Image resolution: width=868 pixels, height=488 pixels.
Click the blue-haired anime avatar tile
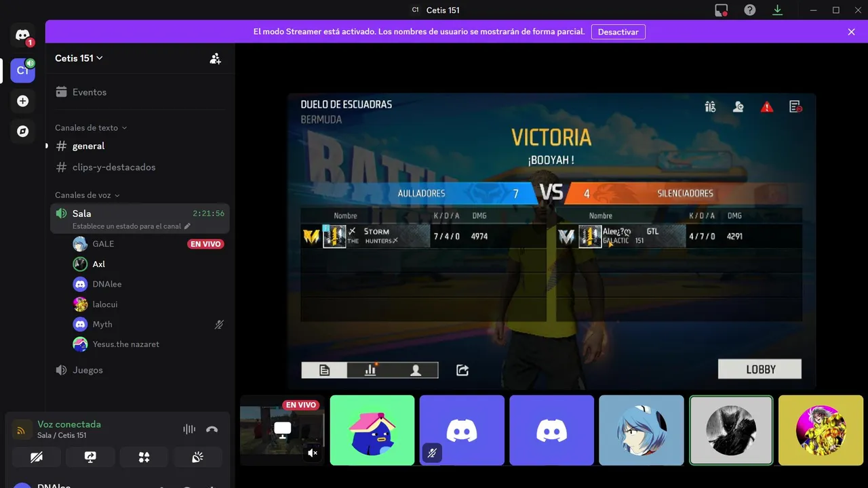point(642,430)
